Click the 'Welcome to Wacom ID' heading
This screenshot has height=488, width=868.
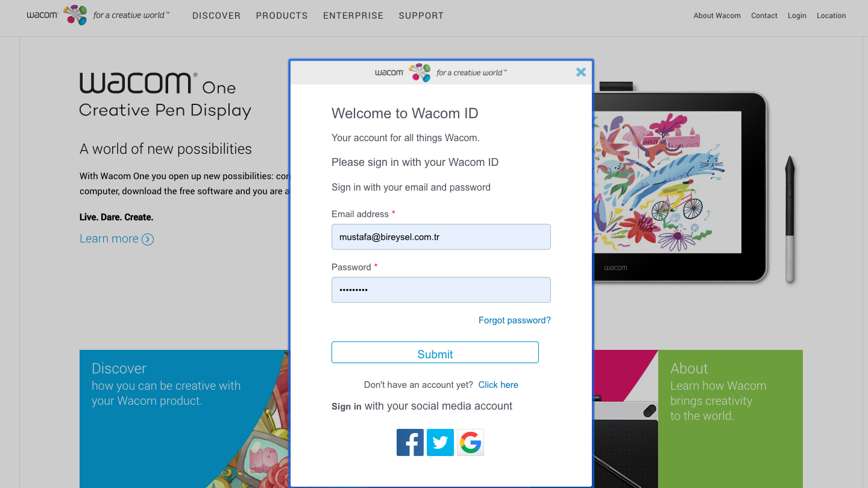[x=405, y=113]
